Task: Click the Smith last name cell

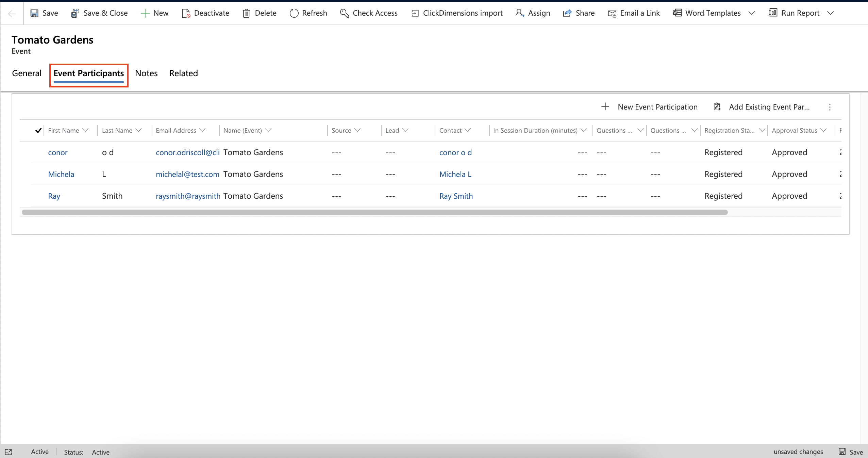Action: click(112, 196)
